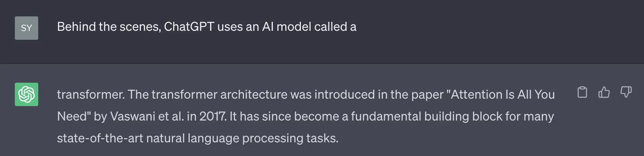Click the green ChatGPT logo avatar

27,94
